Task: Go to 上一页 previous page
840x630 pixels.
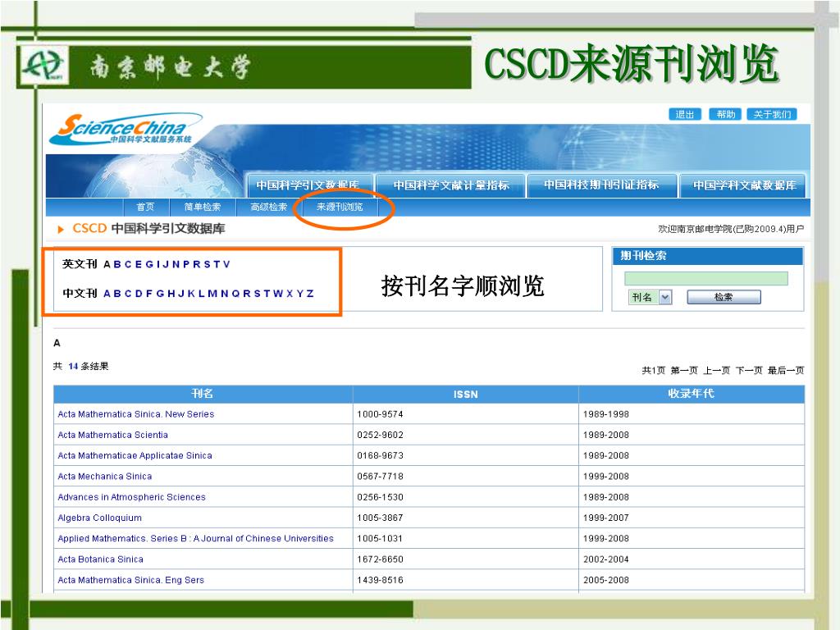Action: click(x=717, y=370)
